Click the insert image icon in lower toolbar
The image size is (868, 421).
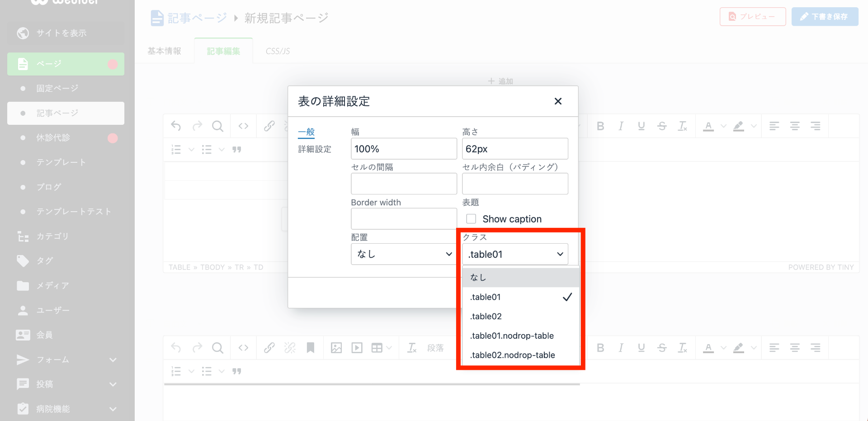pyautogui.click(x=336, y=348)
